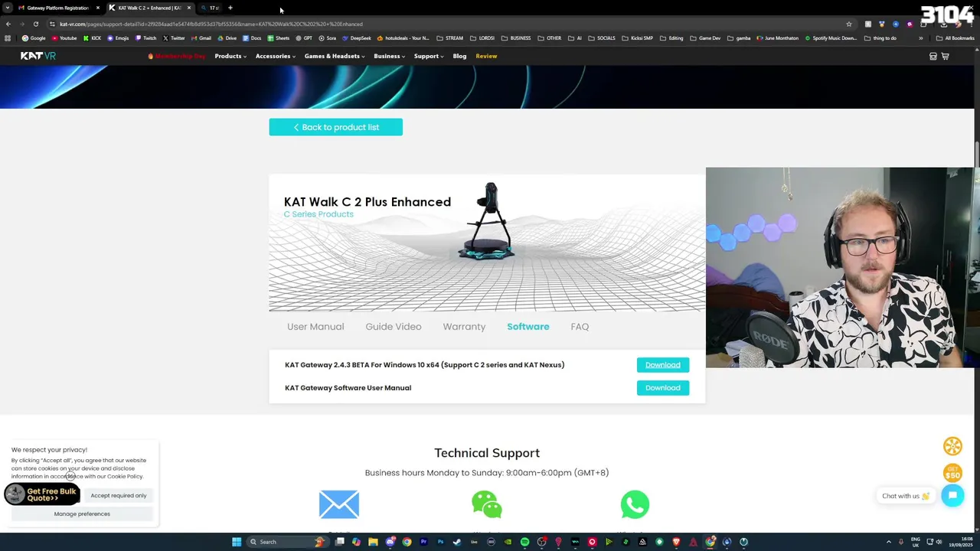
Task: Open the Youtube bookmark
Action: point(64,38)
